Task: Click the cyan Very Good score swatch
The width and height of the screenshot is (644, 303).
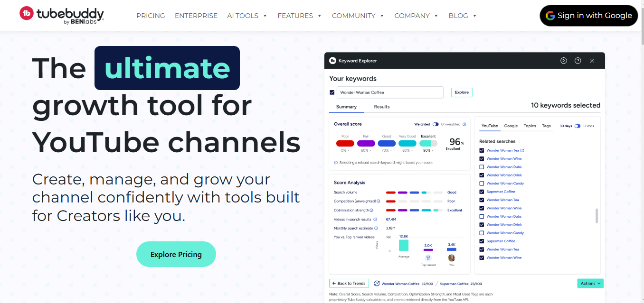Action: click(407, 143)
